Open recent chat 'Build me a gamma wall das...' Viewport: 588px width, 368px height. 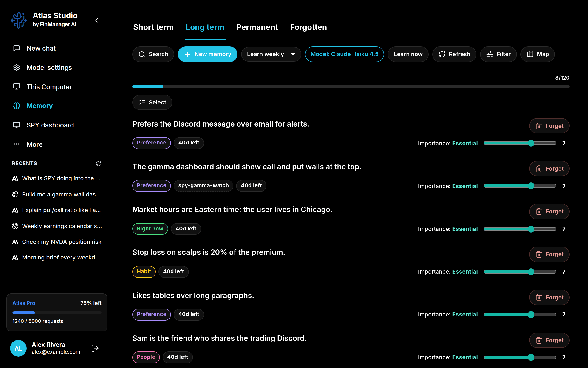57,194
